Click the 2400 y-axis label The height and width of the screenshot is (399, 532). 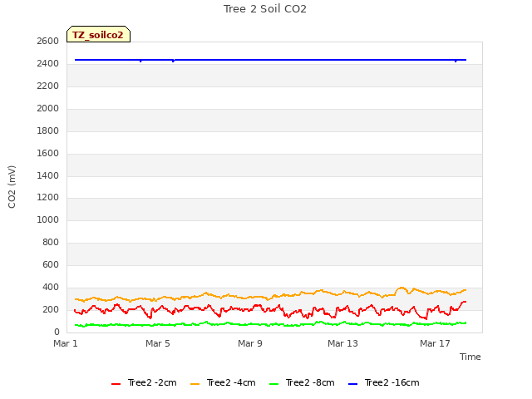pyautogui.click(x=48, y=63)
